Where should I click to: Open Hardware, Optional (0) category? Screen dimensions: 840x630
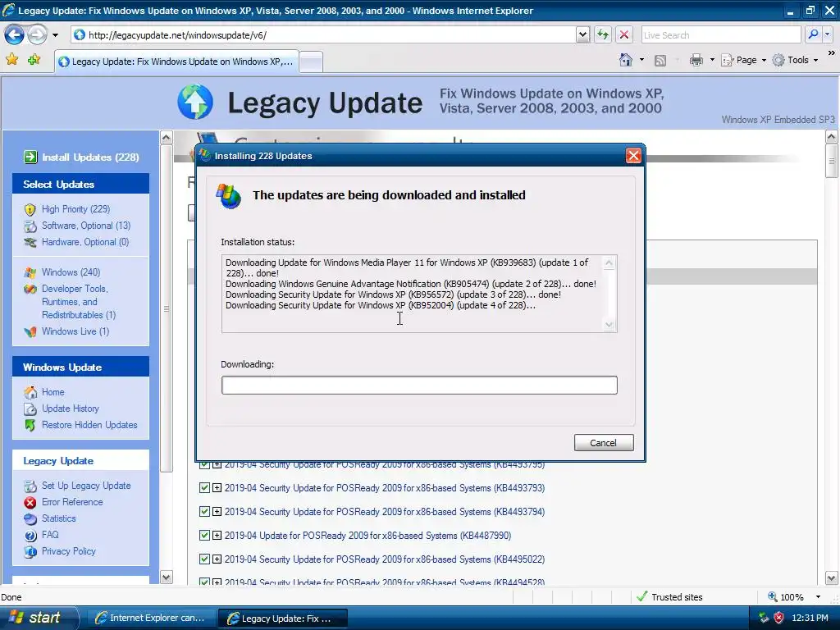pyautogui.click(x=85, y=242)
